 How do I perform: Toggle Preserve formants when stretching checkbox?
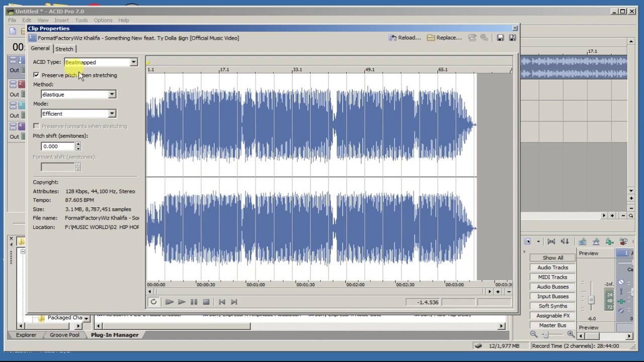point(36,126)
